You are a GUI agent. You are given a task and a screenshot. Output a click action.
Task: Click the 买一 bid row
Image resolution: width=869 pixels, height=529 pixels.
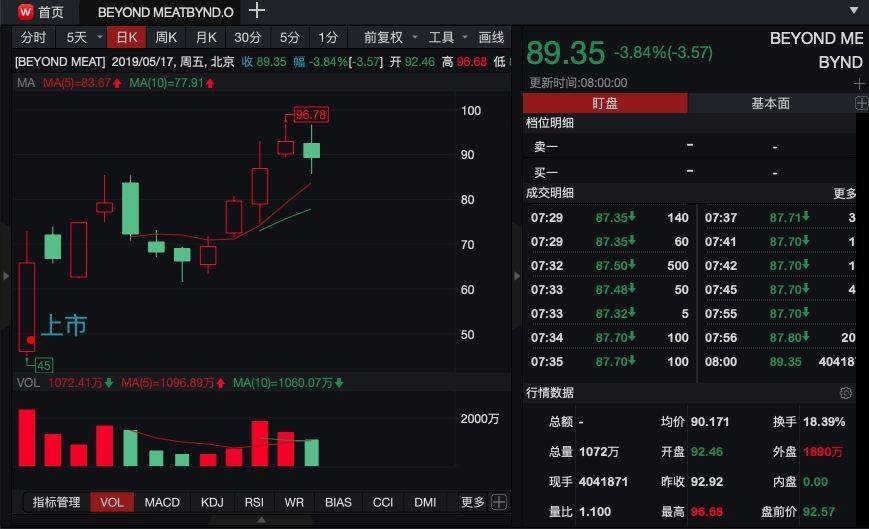click(x=690, y=172)
